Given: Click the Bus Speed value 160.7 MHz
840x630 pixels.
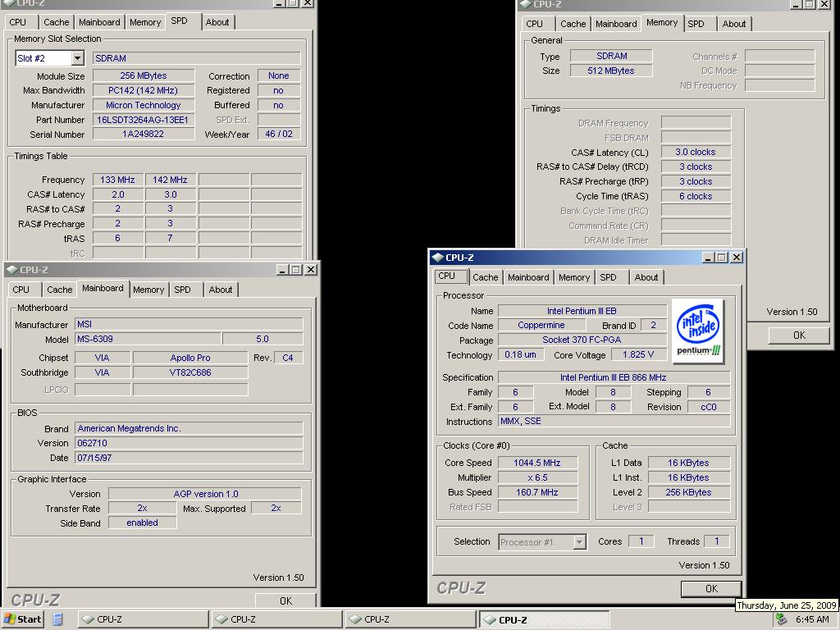Looking at the screenshot, I should tap(537, 492).
